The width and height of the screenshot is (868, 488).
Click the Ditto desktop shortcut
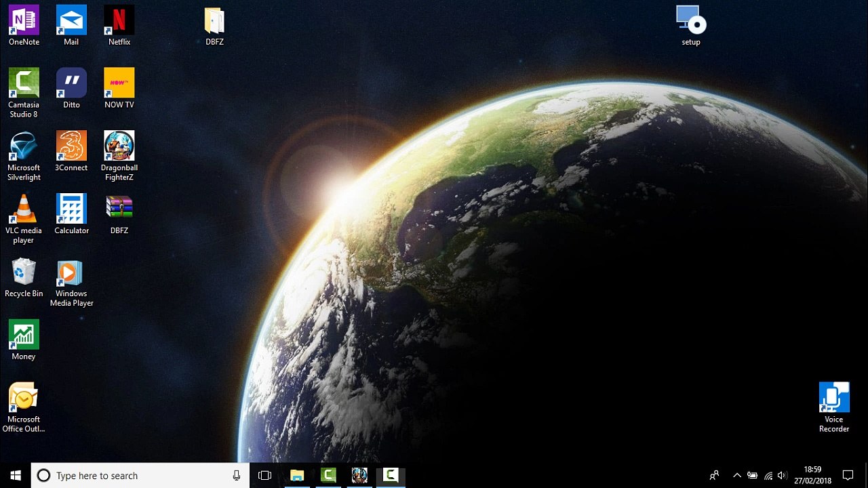[x=71, y=89]
